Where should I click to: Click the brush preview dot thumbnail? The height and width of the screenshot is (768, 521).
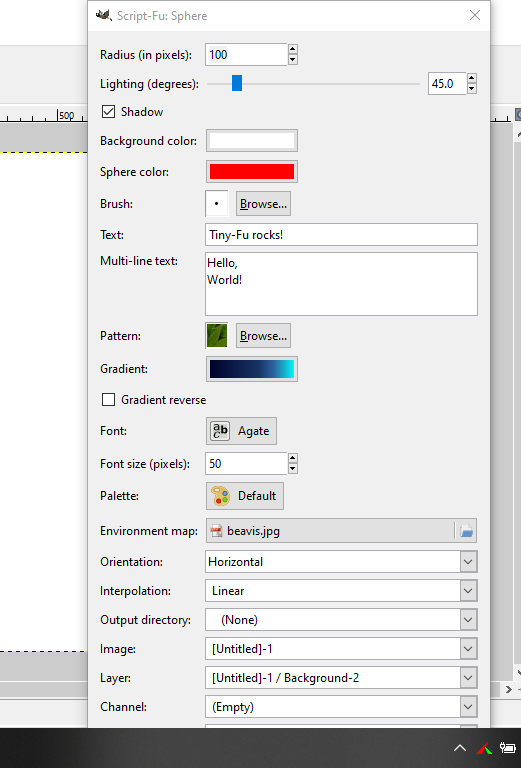pyautogui.click(x=216, y=204)
